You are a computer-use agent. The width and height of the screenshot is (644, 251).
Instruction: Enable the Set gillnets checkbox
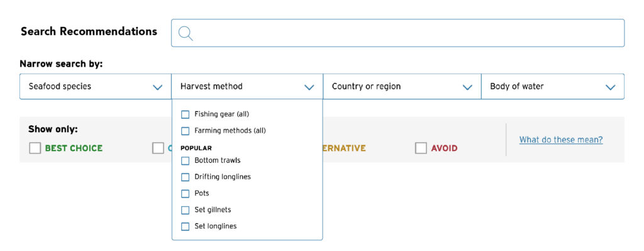click(186, 210)
